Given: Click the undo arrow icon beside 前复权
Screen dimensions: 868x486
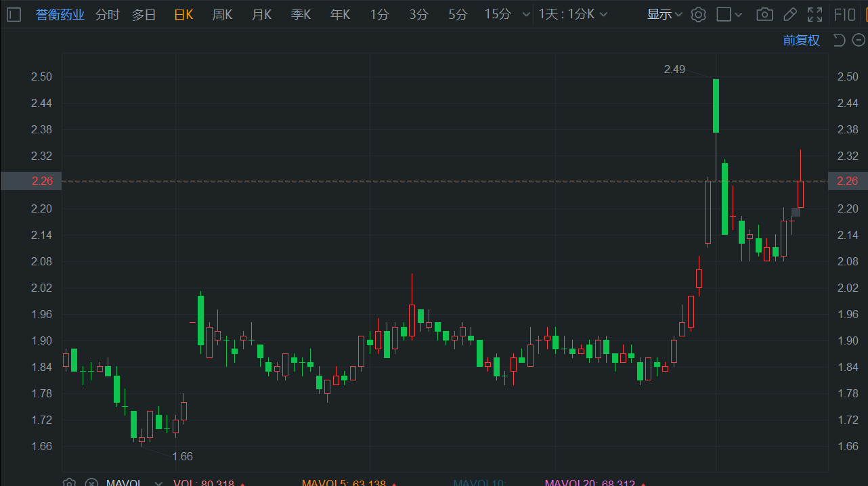Looking at the screenshot, I should click(839, 41).
